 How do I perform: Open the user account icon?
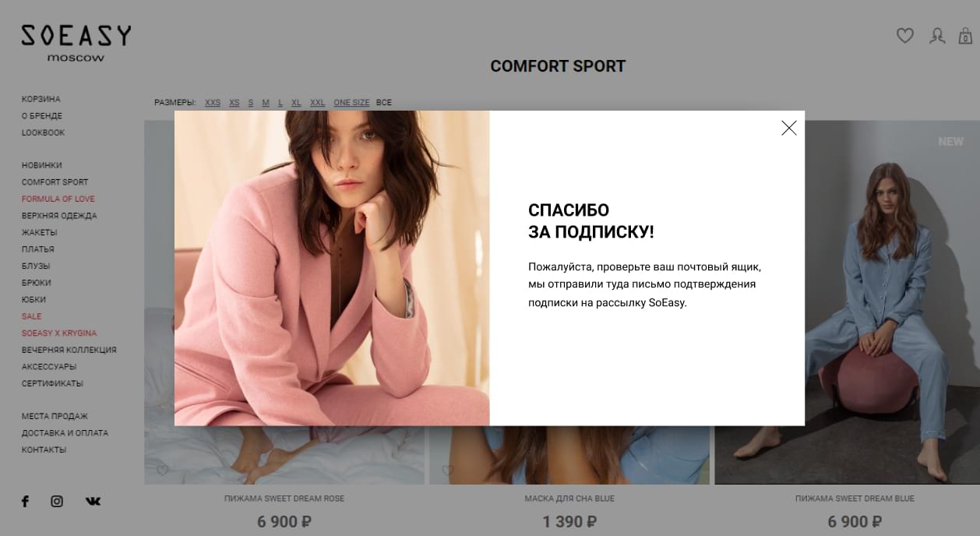point(937,36)
